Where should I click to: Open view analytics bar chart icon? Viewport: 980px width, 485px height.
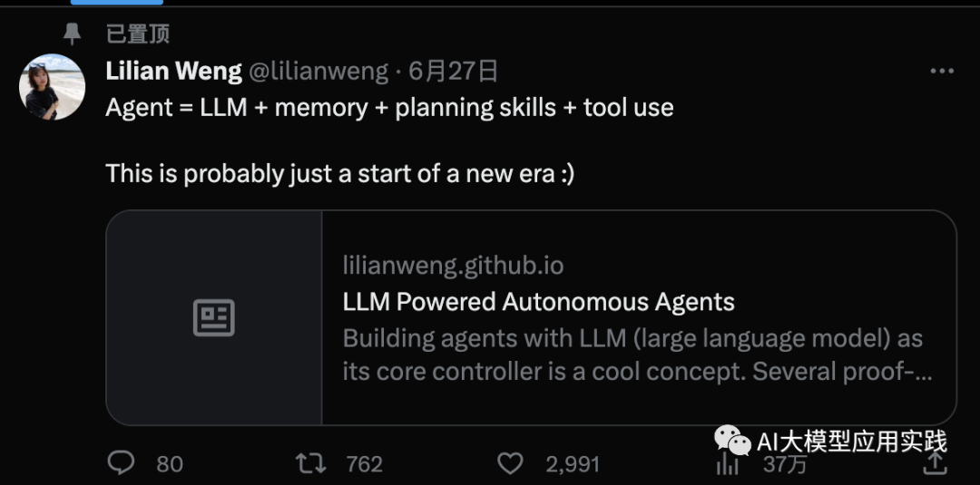(727, 464)
